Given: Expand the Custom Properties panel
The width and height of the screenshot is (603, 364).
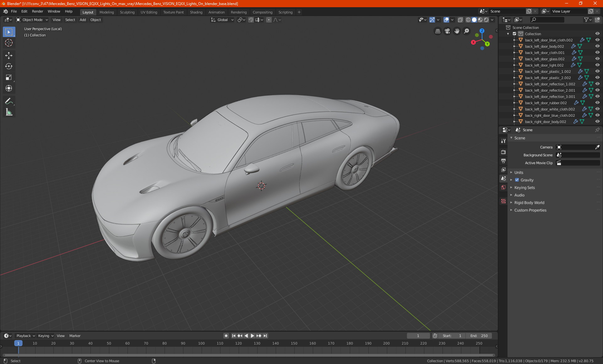Looking at the screenshot, I should 530,210.
